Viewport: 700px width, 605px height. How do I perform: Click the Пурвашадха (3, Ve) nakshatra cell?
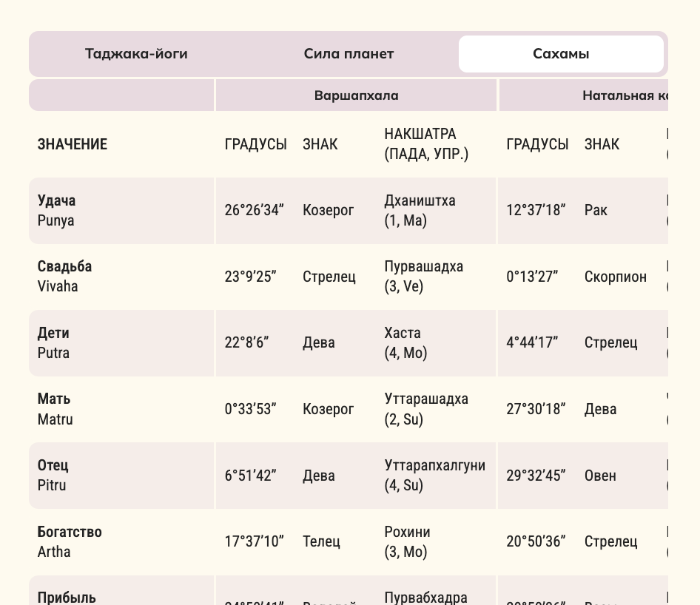(x=424, y=276)
